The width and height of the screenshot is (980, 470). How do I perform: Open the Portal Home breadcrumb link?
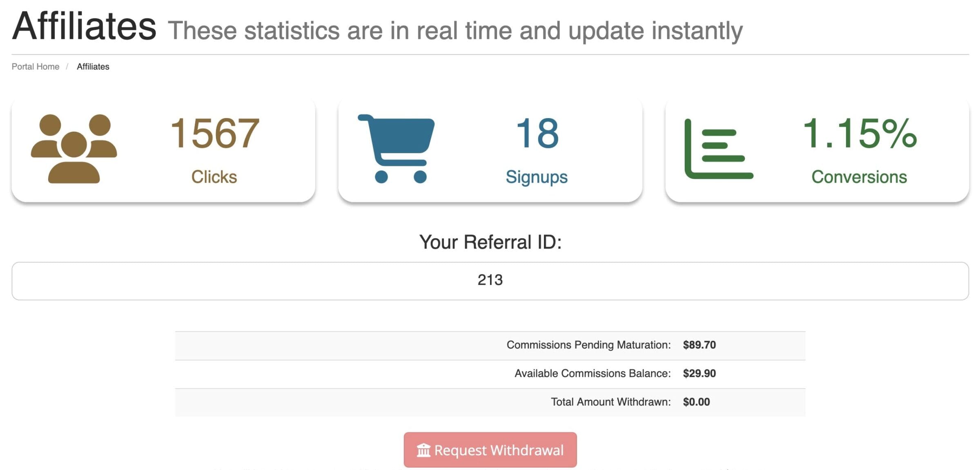pos(35,66)
